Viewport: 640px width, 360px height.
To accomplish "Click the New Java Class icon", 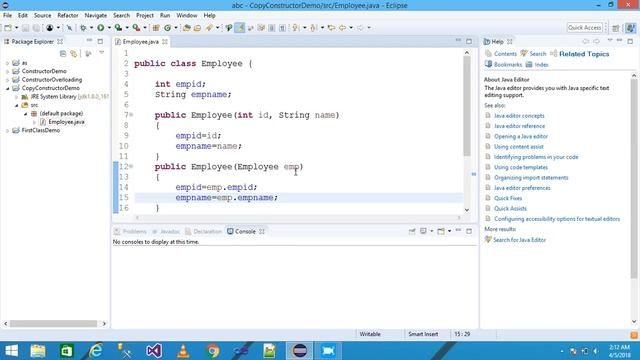I will click(x=167, y=28).
